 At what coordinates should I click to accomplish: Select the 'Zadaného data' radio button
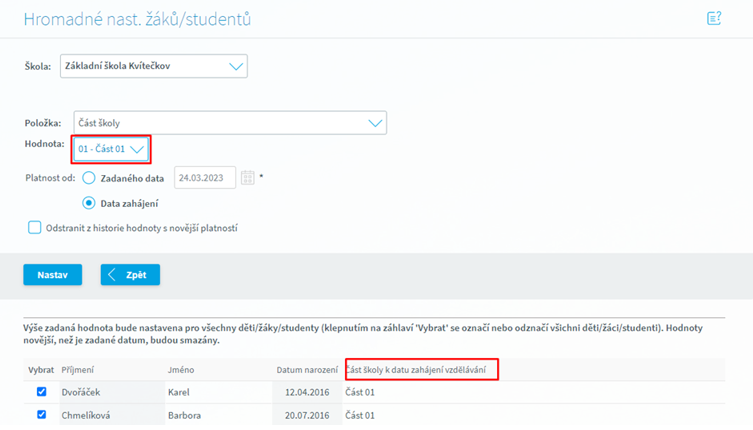point(89,178)
